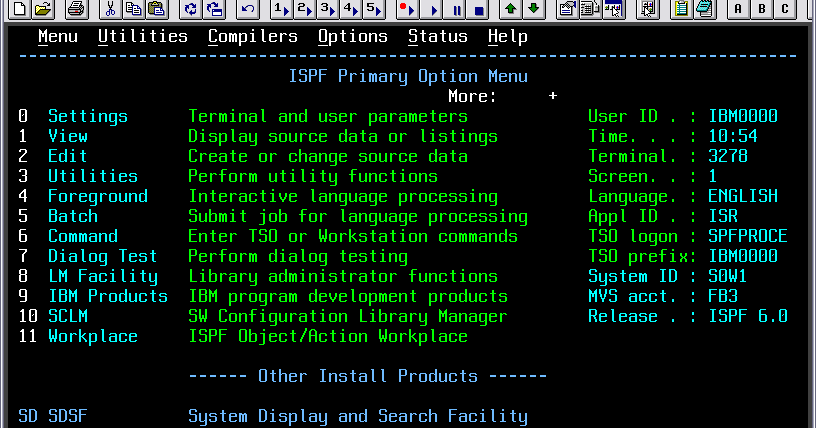The width and height of the screenshot is (816, 428).
Task: Click the refresh arrows with window icon
Action: coord(214,8)
